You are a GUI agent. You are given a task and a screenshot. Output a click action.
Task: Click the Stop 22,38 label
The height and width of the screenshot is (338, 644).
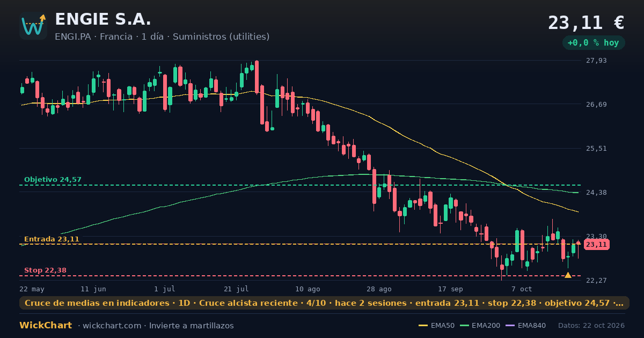click(45, 270)
